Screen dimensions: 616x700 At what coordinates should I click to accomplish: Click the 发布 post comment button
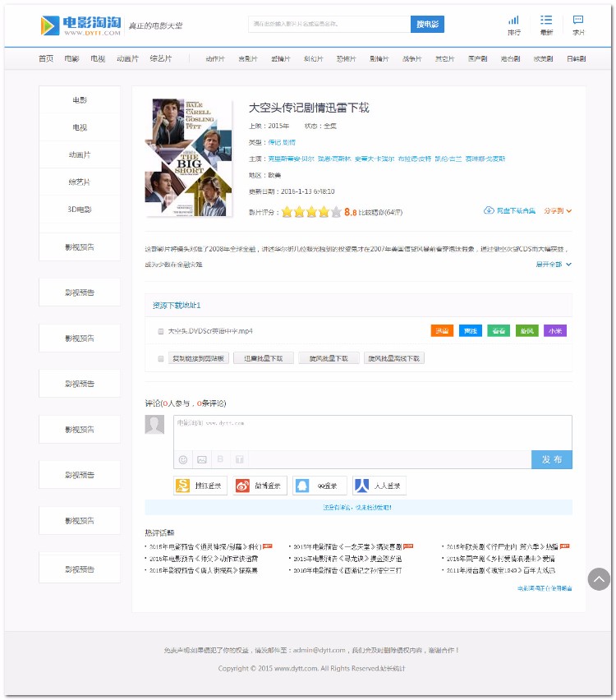[x=552, y=459]
